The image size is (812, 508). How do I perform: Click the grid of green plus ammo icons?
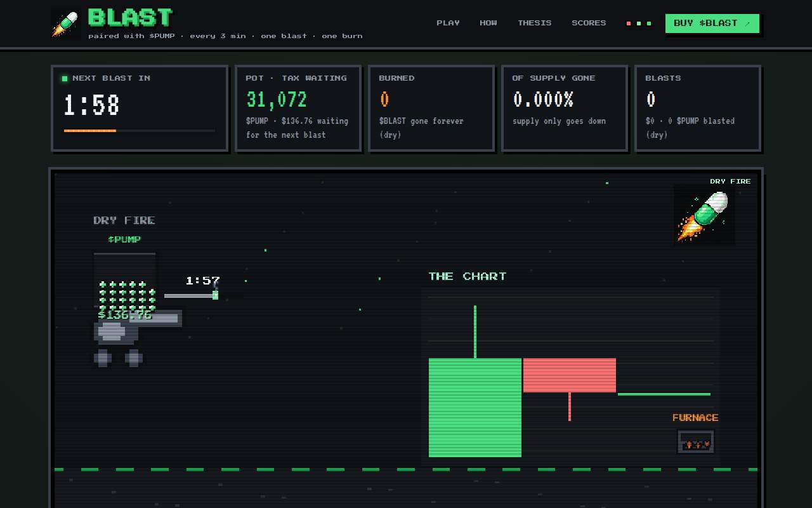point(127,295)
